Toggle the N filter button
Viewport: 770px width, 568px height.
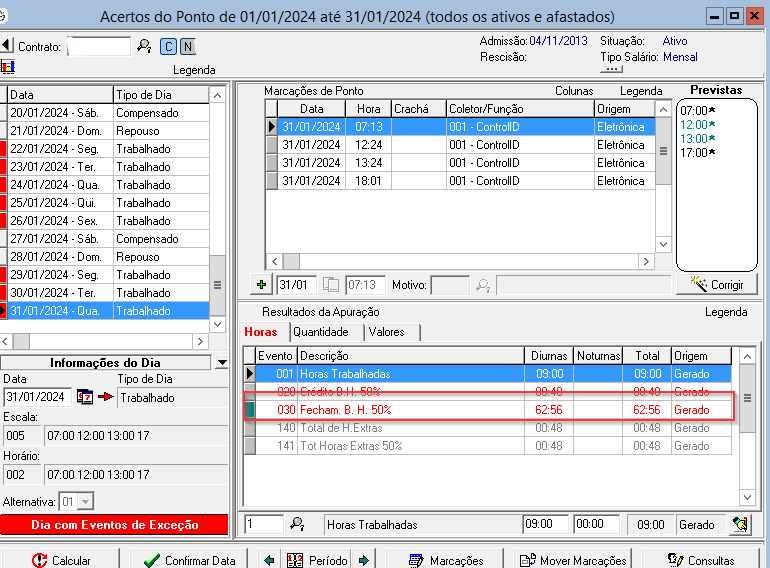point(187,46)
